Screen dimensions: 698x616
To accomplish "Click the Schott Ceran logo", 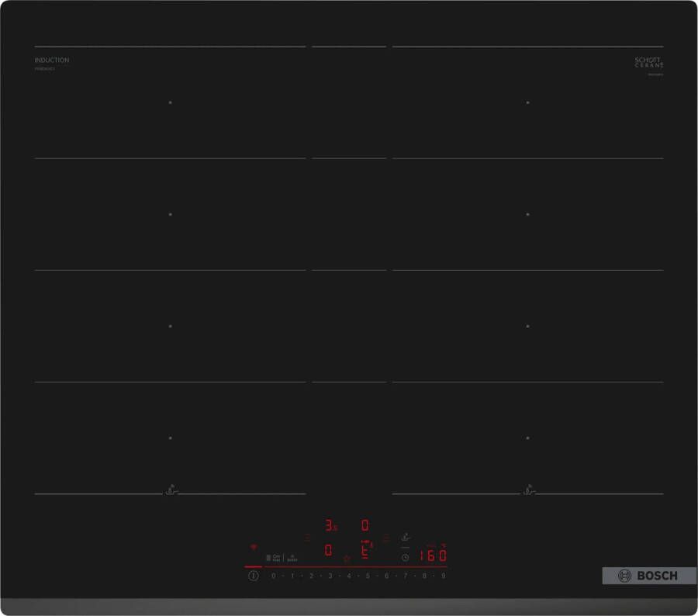I will pyautogui.click(x=649, y=63).
